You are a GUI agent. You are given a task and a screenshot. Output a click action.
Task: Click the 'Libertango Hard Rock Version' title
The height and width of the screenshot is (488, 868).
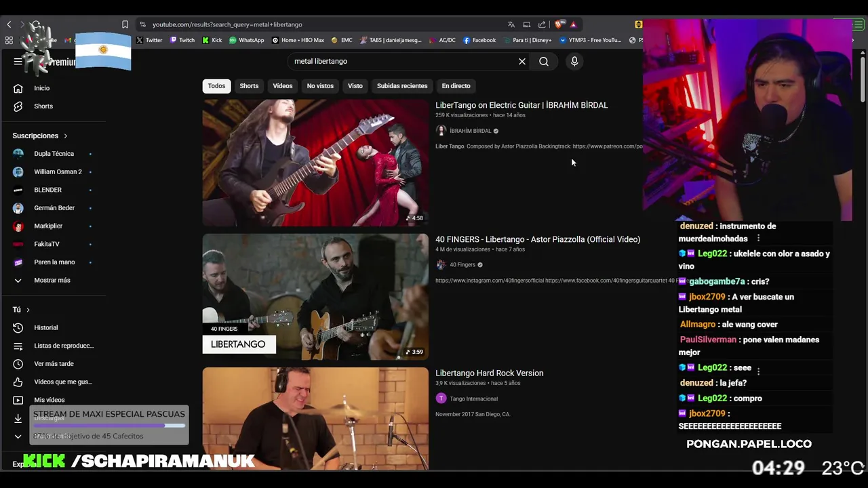click(x=489, y=373)
